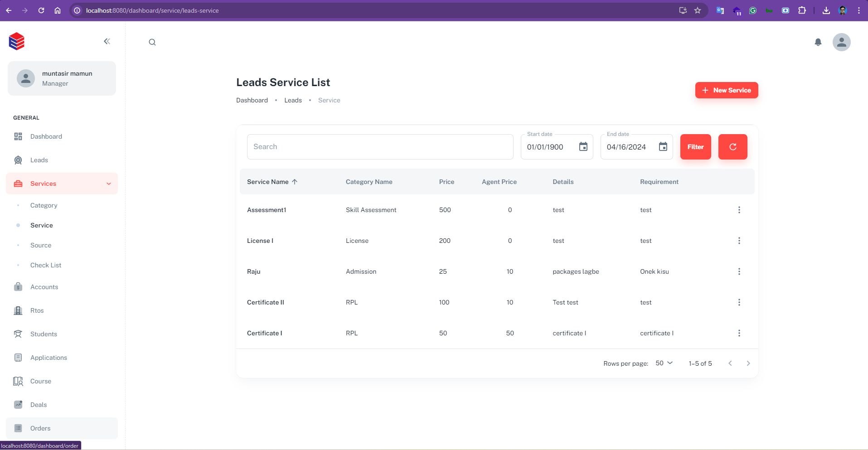Go to Check List submenu item
Viewport: 868px width, 450px height.
pos(46,265)
